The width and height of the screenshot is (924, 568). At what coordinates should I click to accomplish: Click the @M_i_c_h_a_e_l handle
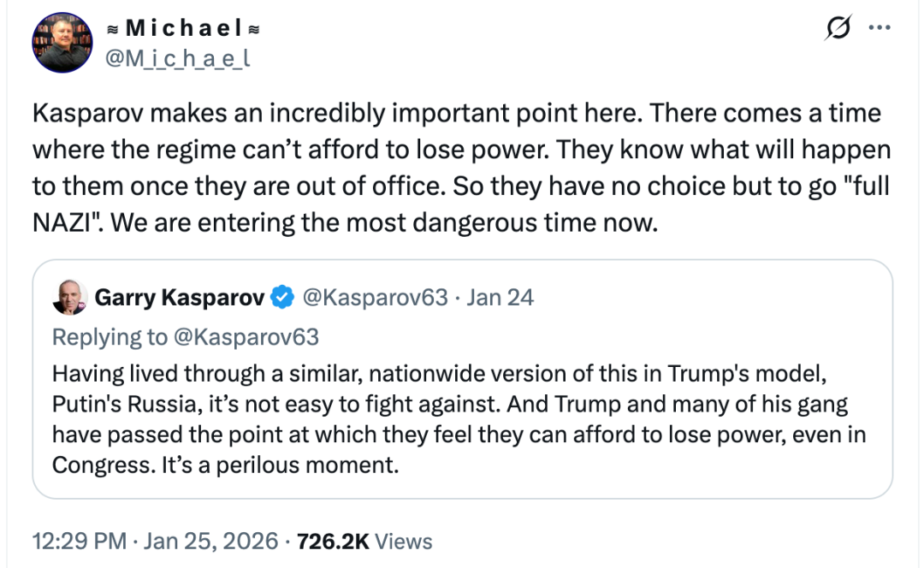pyautogui.click(x=176, y=58)
